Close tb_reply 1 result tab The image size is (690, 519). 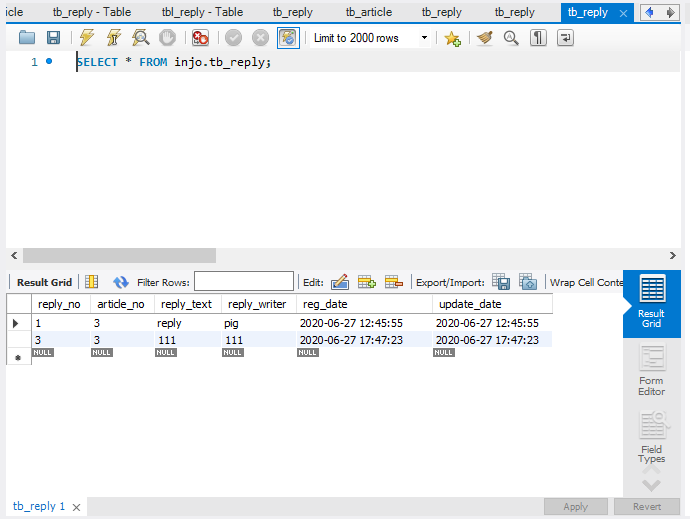[x=76, y=508]
